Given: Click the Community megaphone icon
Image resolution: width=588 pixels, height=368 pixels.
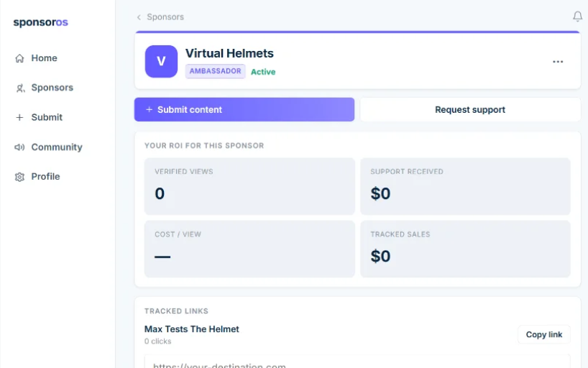Looking at the screenshot, I should tap(19, 147).
